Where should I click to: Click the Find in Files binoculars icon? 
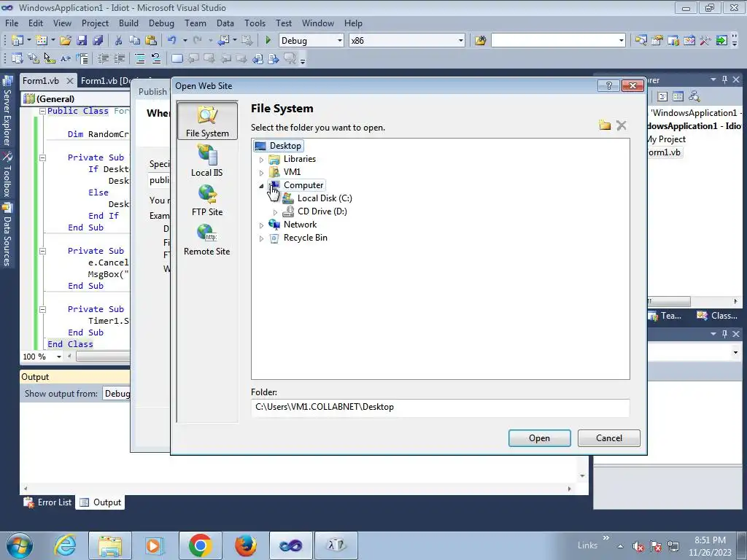coord(480,41)
